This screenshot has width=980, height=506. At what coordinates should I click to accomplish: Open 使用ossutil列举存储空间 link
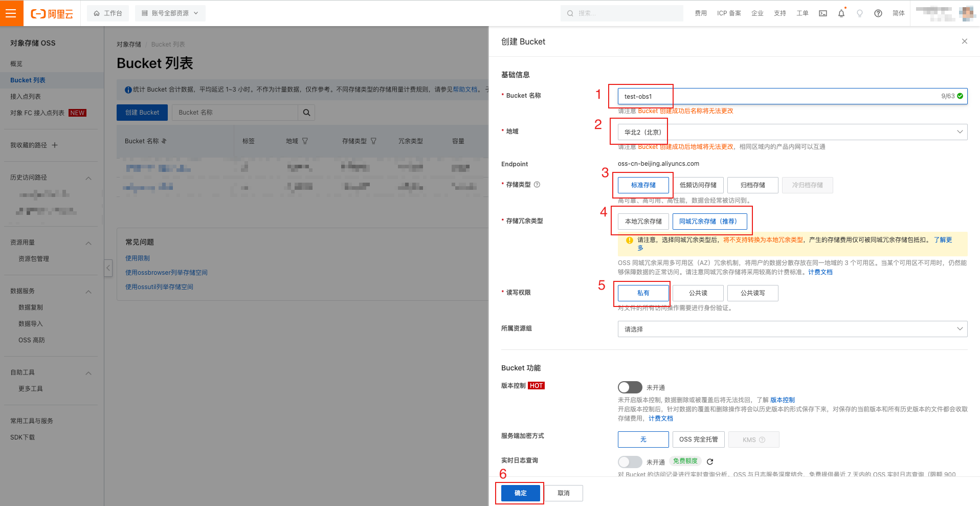click(159, 287)
